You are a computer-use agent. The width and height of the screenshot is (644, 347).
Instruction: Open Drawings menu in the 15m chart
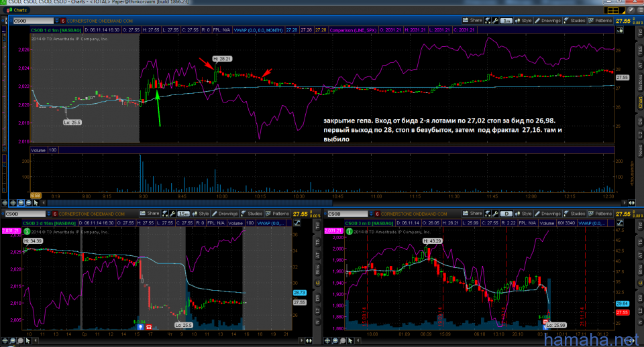tap(225, 214)
